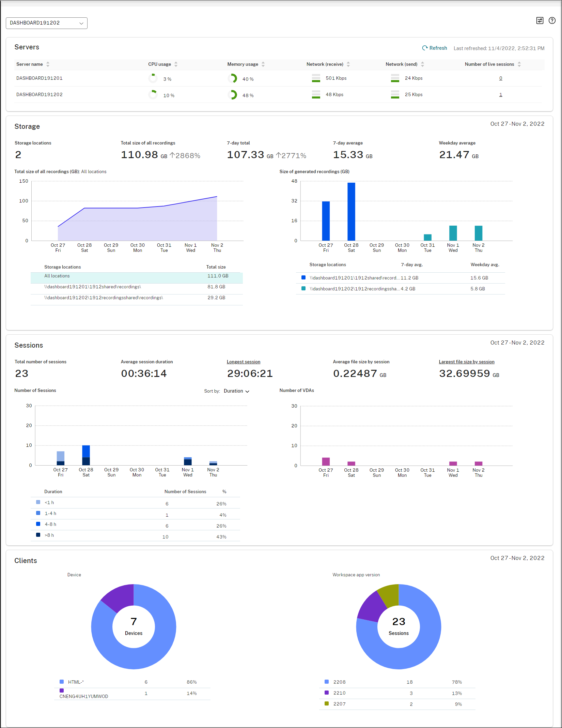Open the dashboard settings icon
Screen dimensions: 562x728
[x=540, y=20]
